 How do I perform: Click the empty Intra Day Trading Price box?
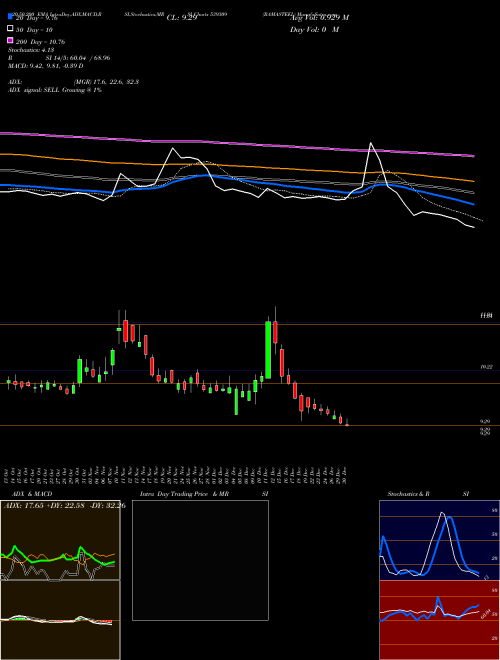click(200, 560)
